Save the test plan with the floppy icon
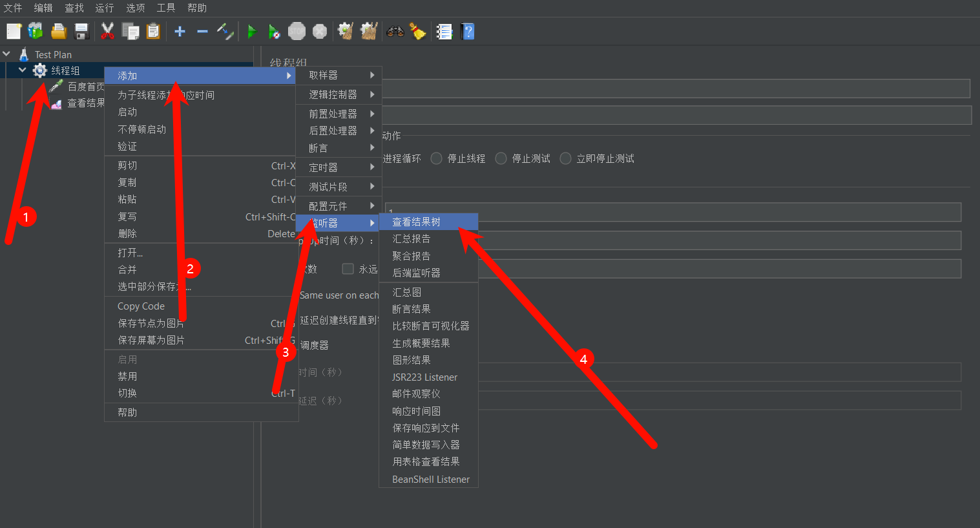Screen dimensions: 980x528 (81, 30)
